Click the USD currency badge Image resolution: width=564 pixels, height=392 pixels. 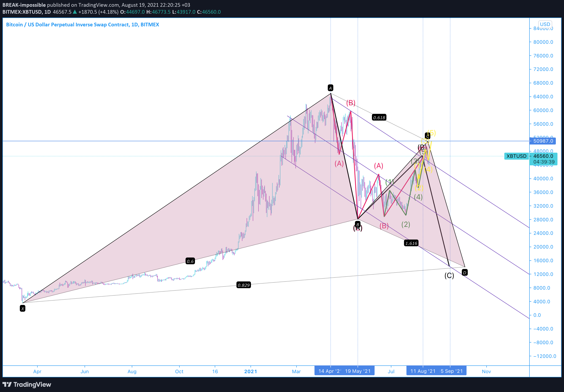tap(545, 24)
